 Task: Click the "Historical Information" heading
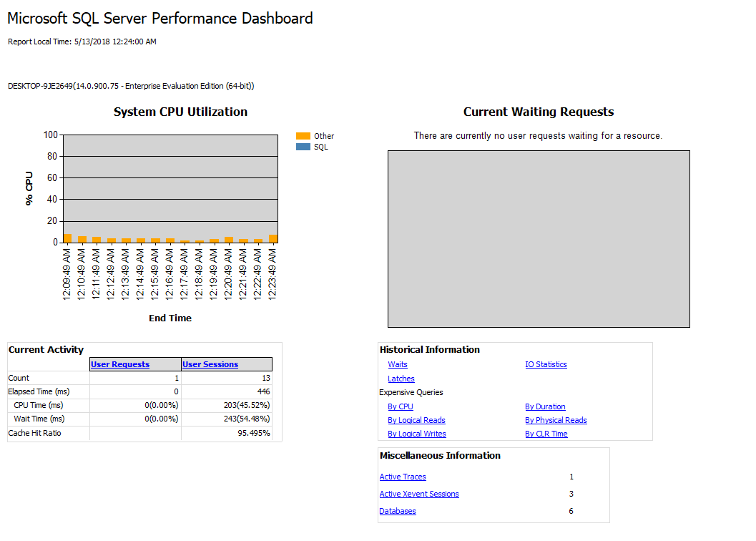click(x=430, y=350)
